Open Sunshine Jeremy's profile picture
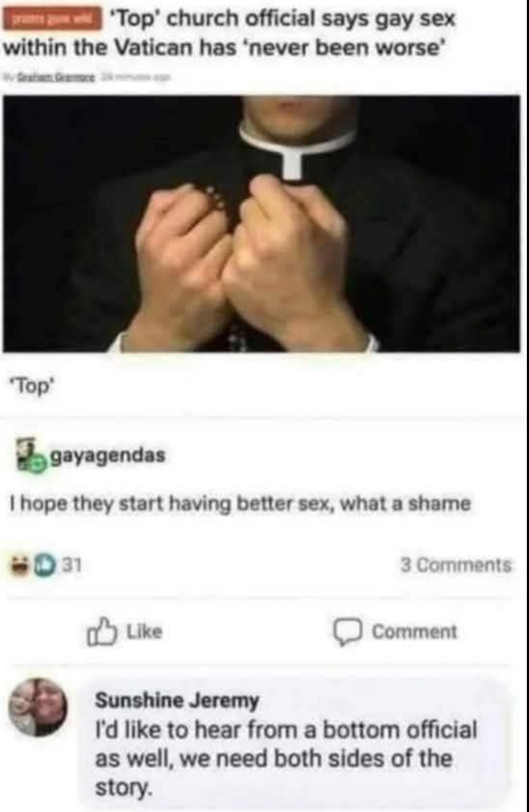This screenshot has height=812, width=529. tap(38, 707)
